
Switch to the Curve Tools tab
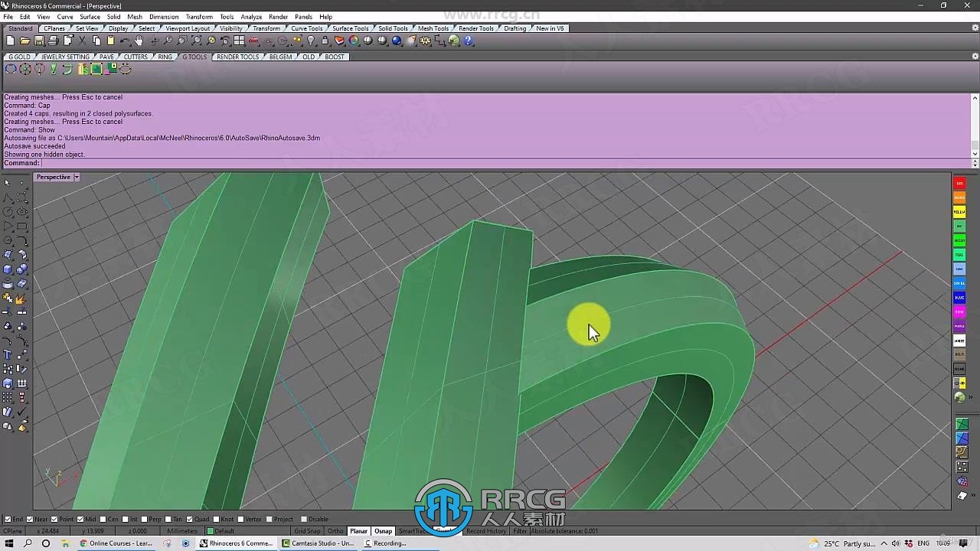click(306, 28)
